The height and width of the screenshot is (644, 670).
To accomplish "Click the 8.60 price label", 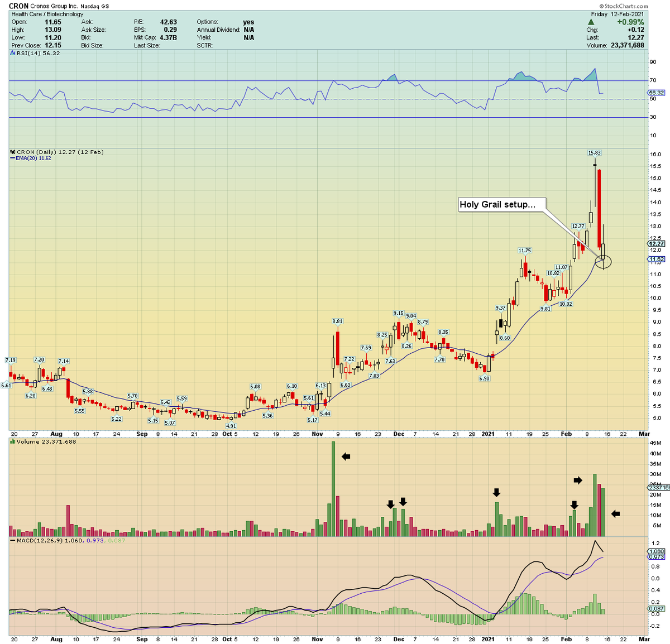I will pyautogui.click(x=505, y=338).
